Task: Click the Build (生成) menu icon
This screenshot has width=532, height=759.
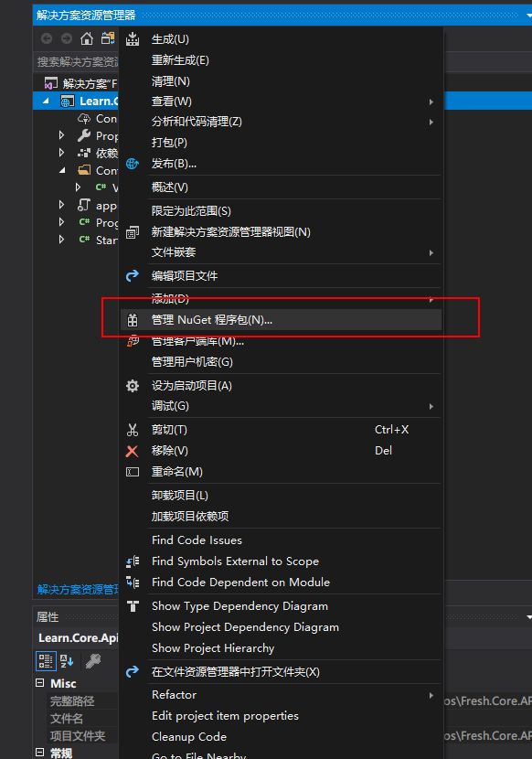Action: pyautogui.click(x=133, y=38)
